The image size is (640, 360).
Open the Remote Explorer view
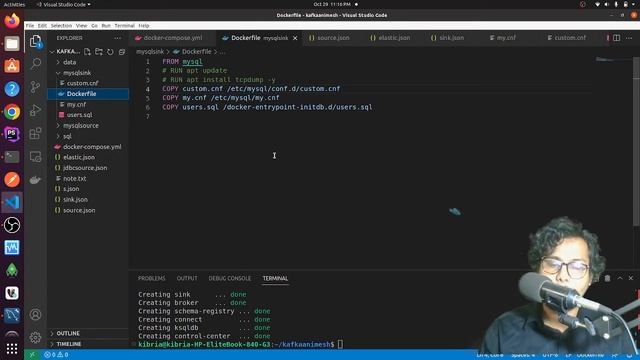(x=36, y=157)
